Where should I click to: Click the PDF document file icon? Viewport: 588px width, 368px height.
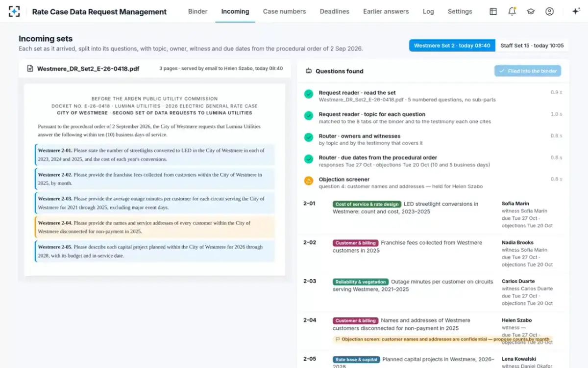[x=30, y=69]
